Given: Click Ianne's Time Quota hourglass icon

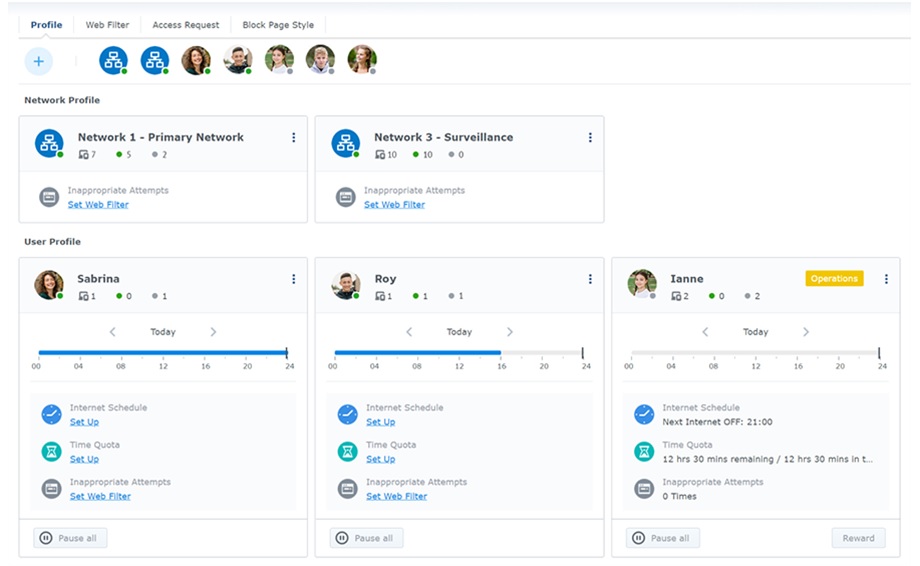Looking at the screenshot, I should [x=644, y=452].
